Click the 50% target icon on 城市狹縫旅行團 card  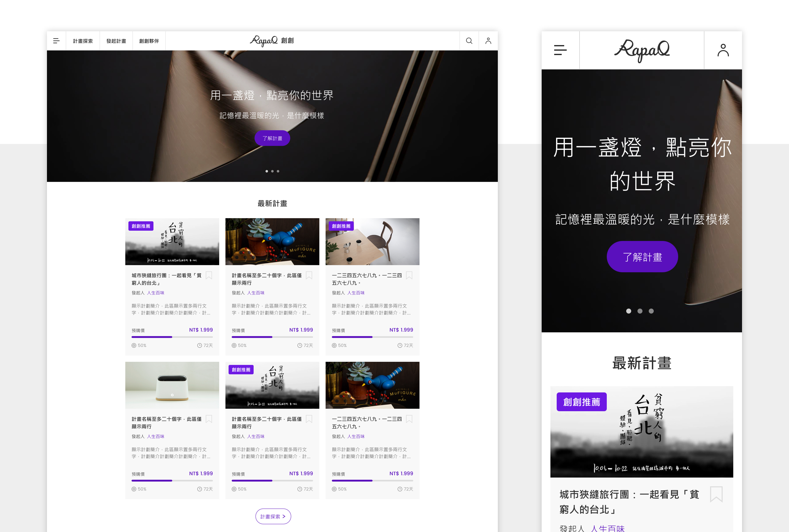tap(134, 345)
